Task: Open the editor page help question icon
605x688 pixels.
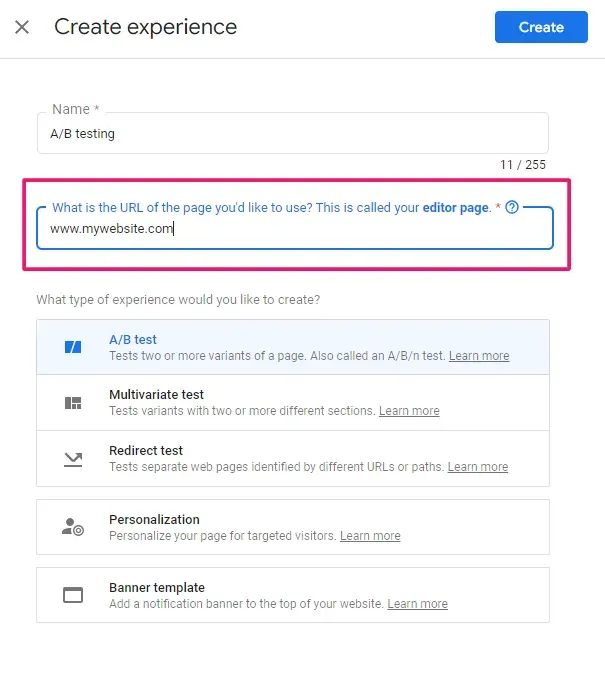Action: tap(512, 207)
